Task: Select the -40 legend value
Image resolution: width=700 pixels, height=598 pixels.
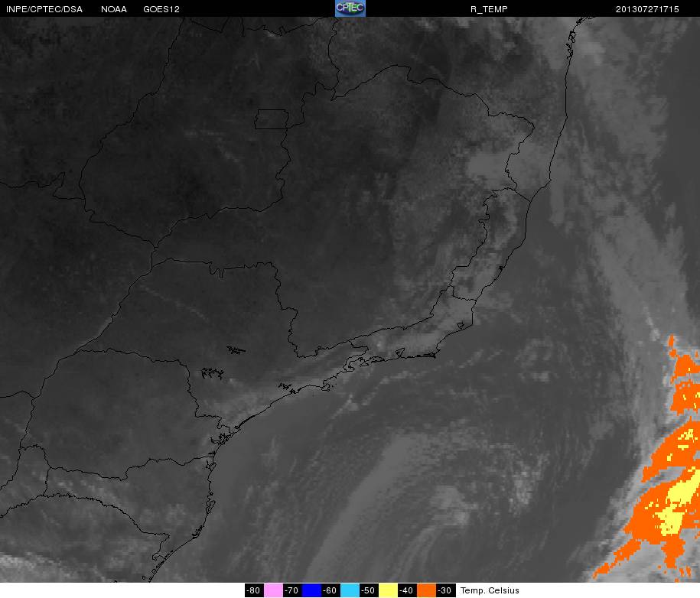Action: coord(407,590)
